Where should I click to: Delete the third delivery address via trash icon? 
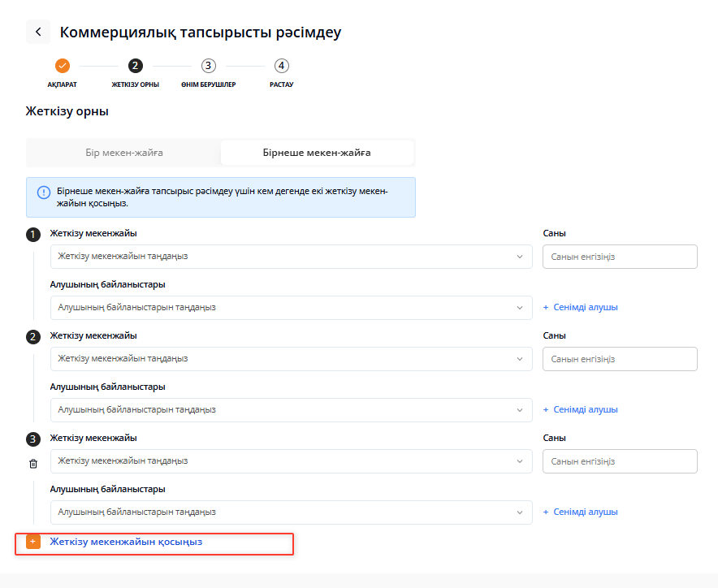click(x=33, y=464)
